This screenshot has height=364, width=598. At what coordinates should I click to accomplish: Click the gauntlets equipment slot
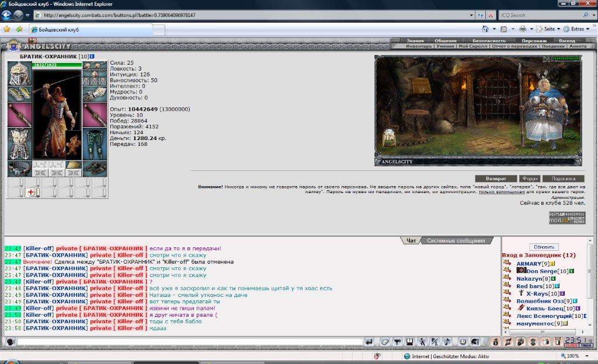(x=95, y=94)
